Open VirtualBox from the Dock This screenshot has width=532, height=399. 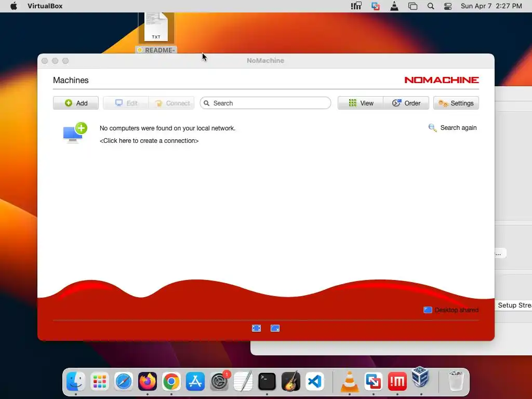pos(421,377)
